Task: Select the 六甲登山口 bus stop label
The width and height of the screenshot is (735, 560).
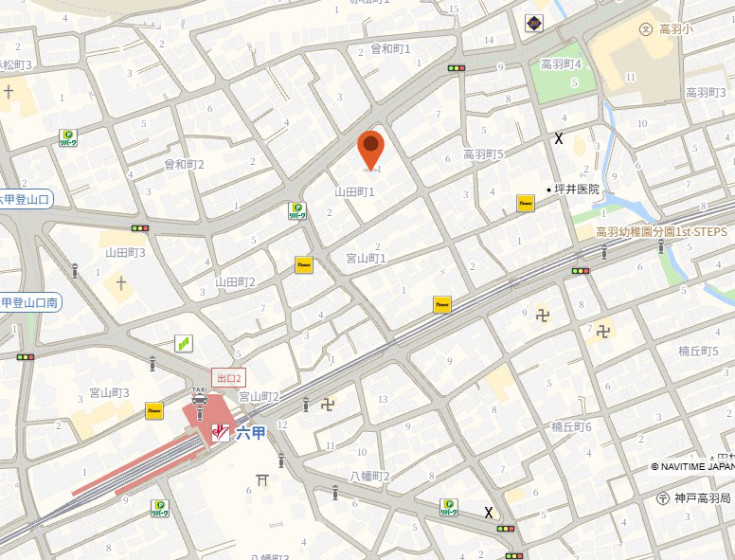Action: 26,199
